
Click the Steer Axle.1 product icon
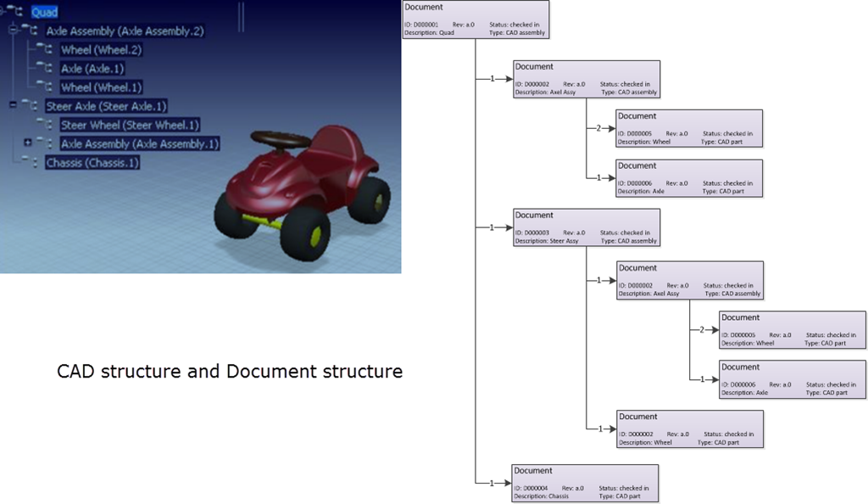[31, 106]
